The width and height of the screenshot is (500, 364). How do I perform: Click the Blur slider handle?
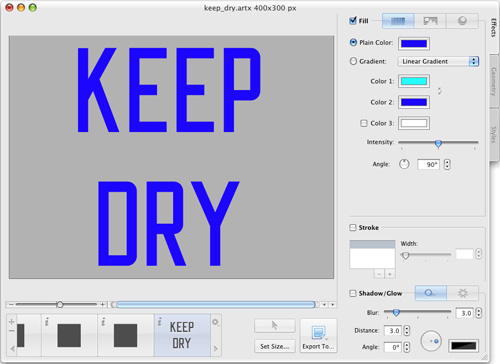pyautogui.click(x=396, y=313)
